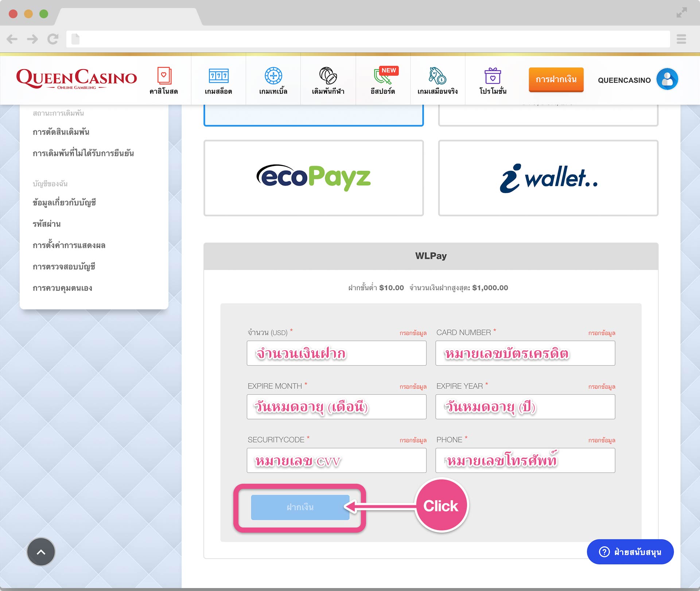Open the live casino (คาสิโนสด) card icon
Viewport: 700px width, 591px height.
tap(164, 76)
